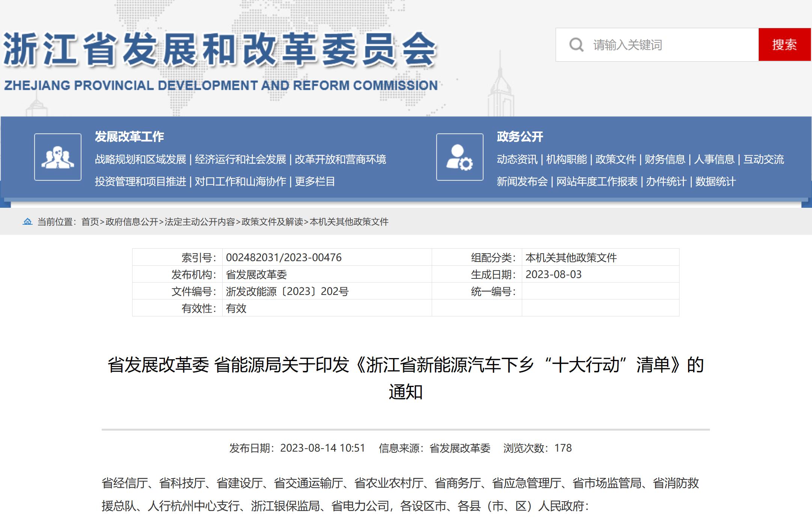Image resolution: width=812 pixels, height=517 pixels.
Task: Click the search magnifier icon
Action: pyautogui.click(x=576, y=45)
